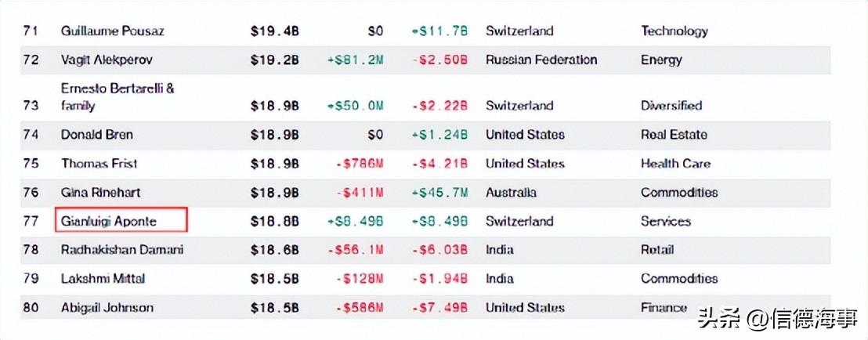Open Donald Bren's billionaire profile
The width and height of the screenshot is (868, 340).
click(97, 135)
